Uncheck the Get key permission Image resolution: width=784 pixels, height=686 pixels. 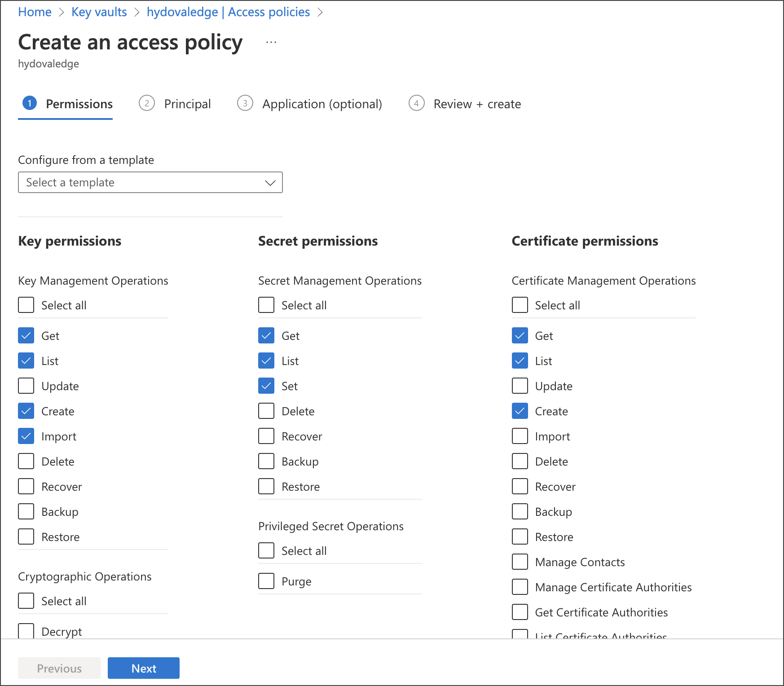pos(26,335)
